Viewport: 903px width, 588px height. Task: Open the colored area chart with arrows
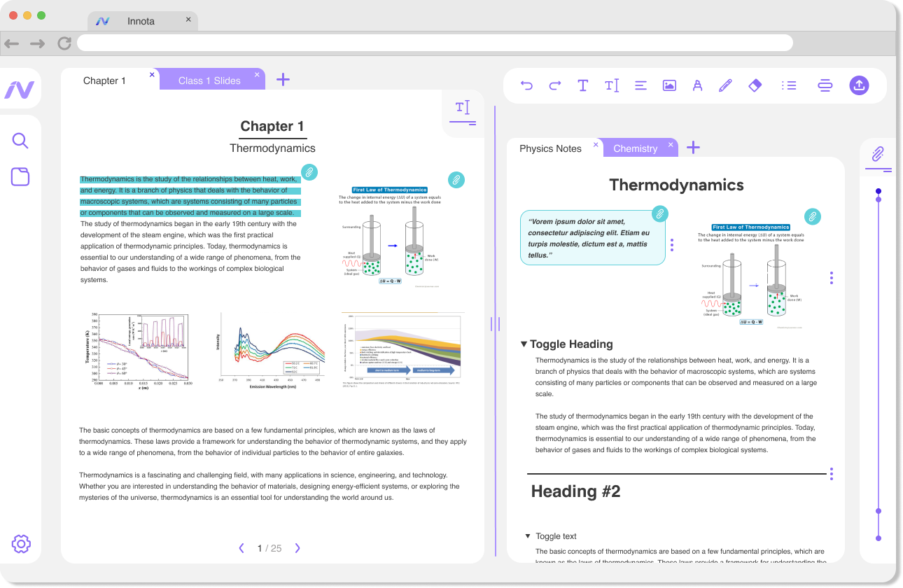[403, 349]
